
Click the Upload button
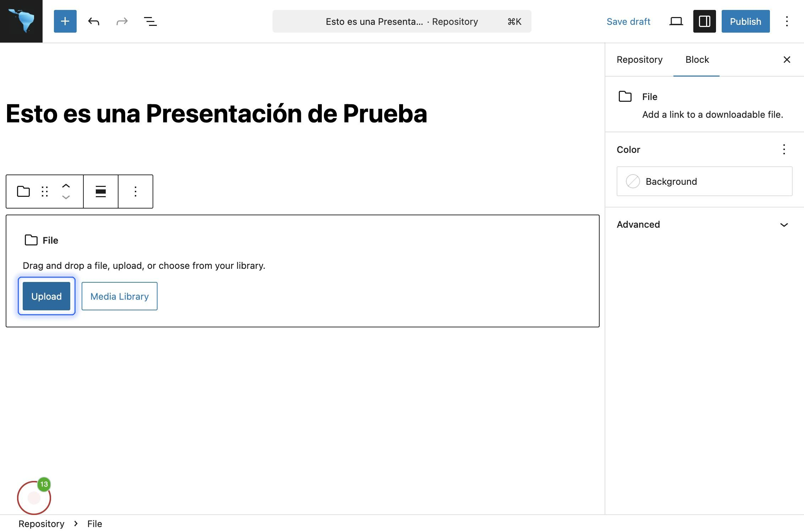point(46,296)
